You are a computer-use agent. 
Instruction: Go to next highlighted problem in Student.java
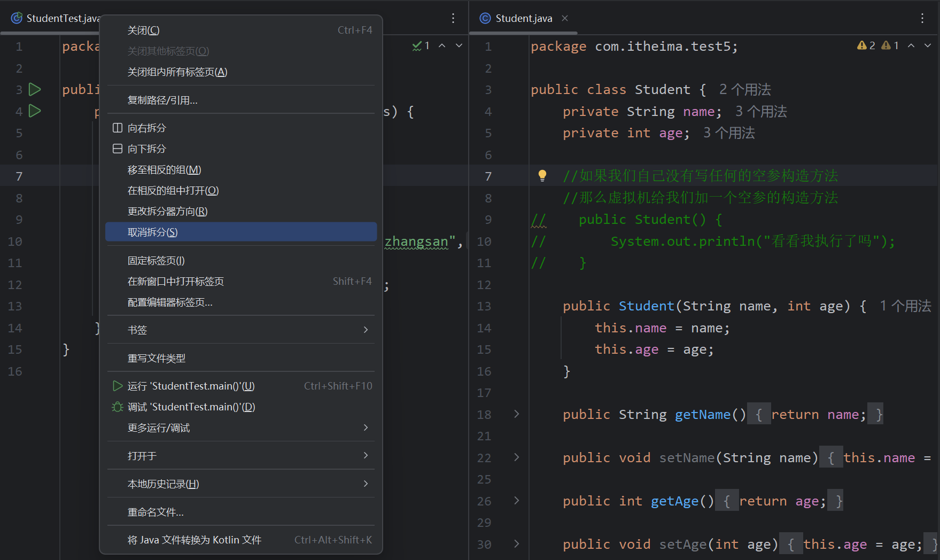(928, 45)
